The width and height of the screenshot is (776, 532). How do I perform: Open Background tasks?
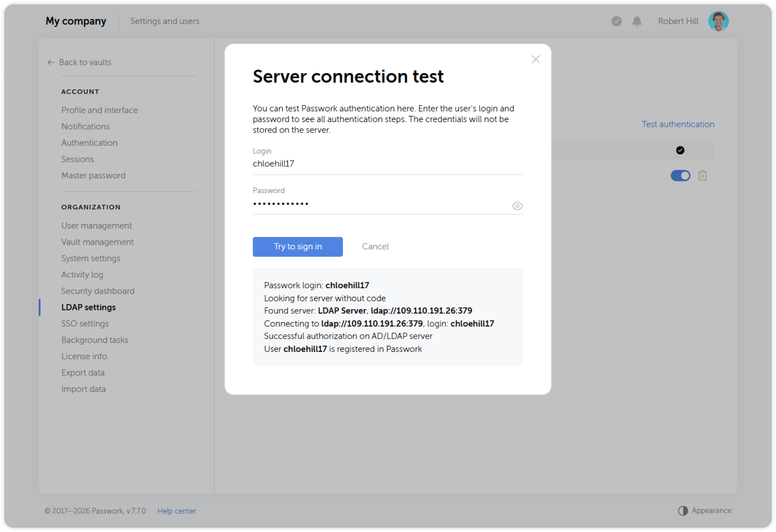(x=95, y=340)
